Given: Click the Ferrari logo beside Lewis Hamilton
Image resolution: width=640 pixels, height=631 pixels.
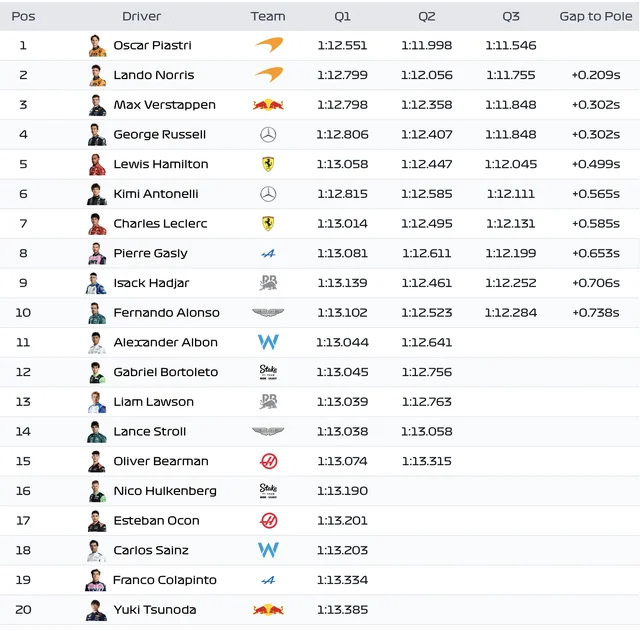Looking at the screenshot, I should coord(268,164).
